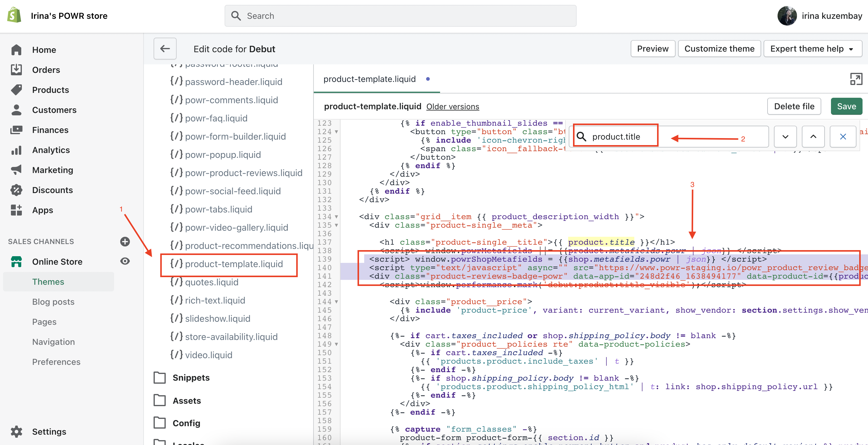The image size is (868, 445).
Task: Expand the code editor to full screen
Action: 856,79
